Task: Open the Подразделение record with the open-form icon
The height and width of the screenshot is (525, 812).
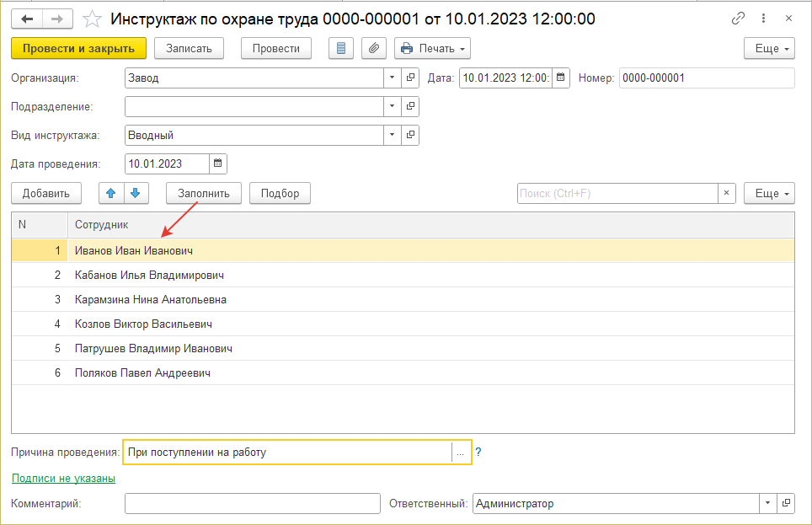Action: click(410, 106)
